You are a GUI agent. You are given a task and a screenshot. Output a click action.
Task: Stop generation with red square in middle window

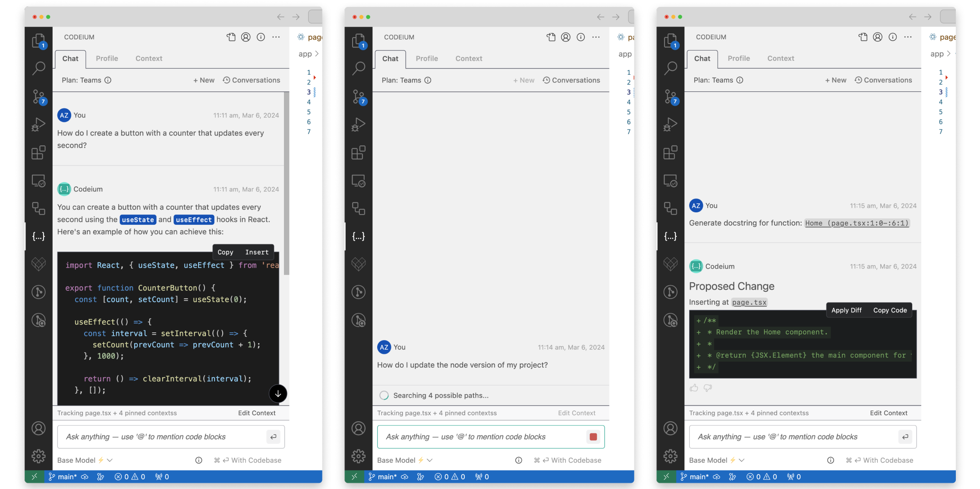pyautogui.click(x=593, y=437)
